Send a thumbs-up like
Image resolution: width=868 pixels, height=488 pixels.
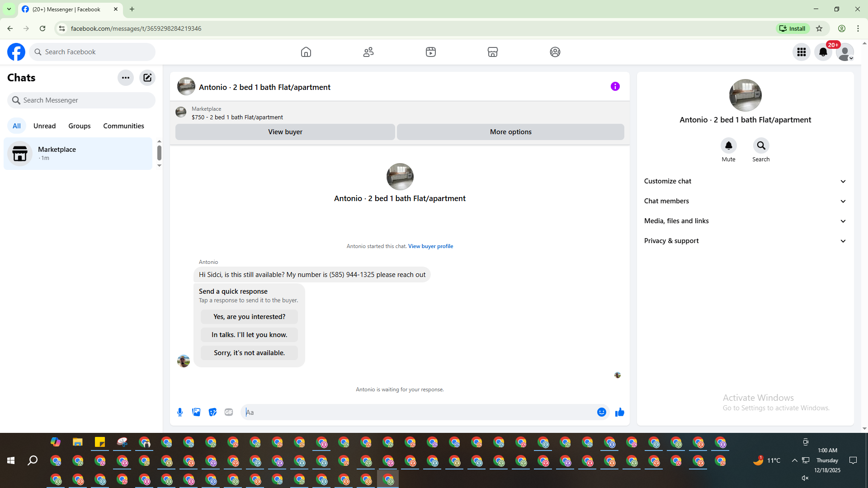(619, 412)
